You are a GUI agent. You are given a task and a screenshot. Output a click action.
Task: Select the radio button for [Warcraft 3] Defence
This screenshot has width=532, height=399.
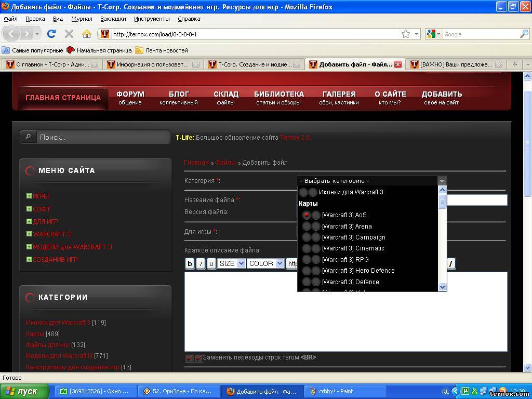(x=307, y=282)
